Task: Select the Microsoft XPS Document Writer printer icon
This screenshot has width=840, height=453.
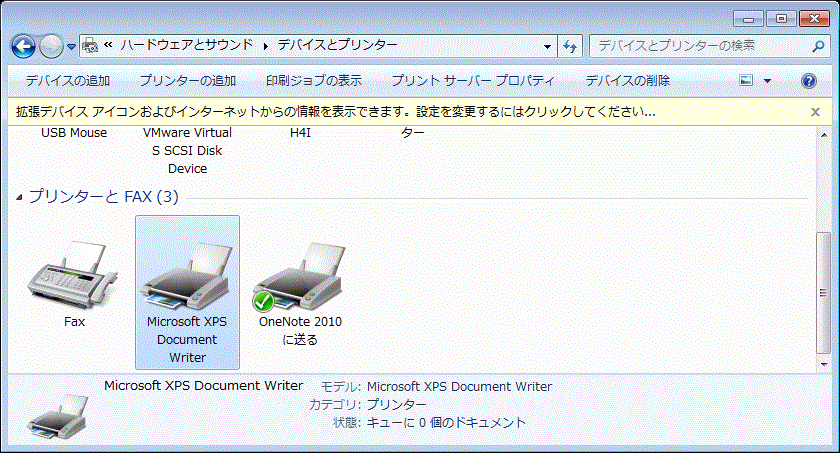Action: [186, 276]
